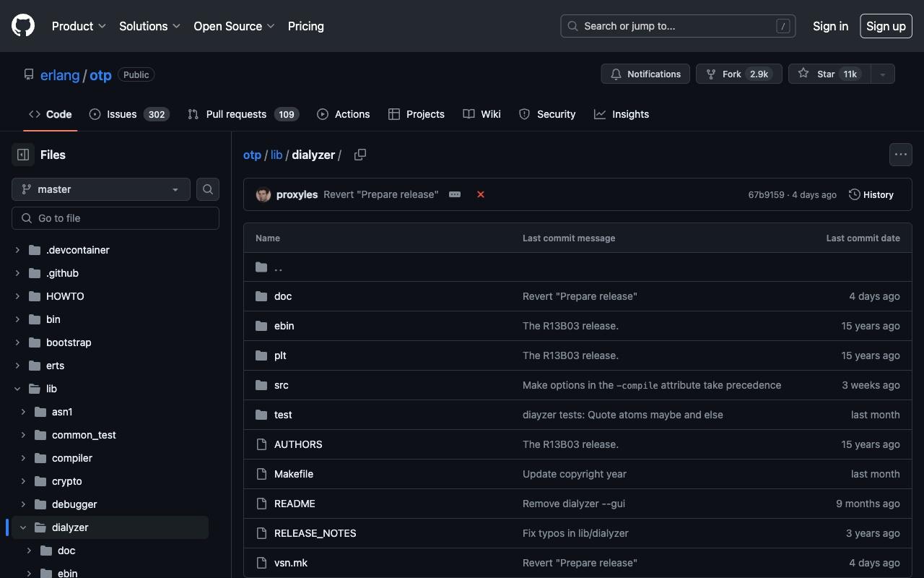Open commit hash 67b9159
The height and width of the screenshot is (578, 924).
coord(766,194)
